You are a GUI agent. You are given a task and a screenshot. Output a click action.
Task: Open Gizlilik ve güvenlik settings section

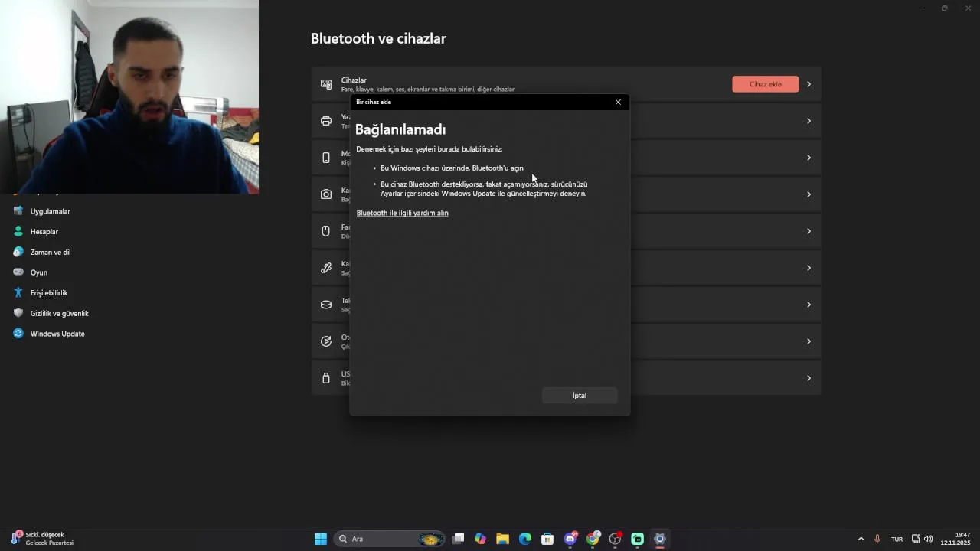coord(59,313)
